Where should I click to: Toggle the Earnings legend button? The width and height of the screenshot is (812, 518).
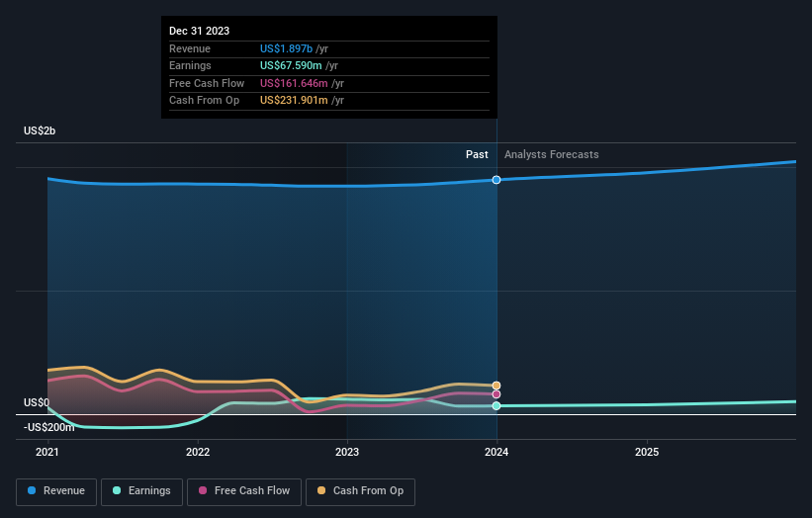[141, 491]
